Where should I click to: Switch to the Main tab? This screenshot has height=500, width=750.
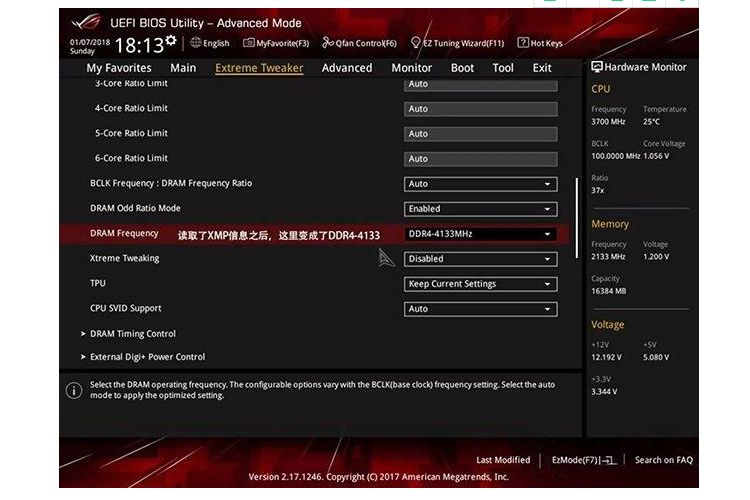pyautogui.click(x=183, y=68)
